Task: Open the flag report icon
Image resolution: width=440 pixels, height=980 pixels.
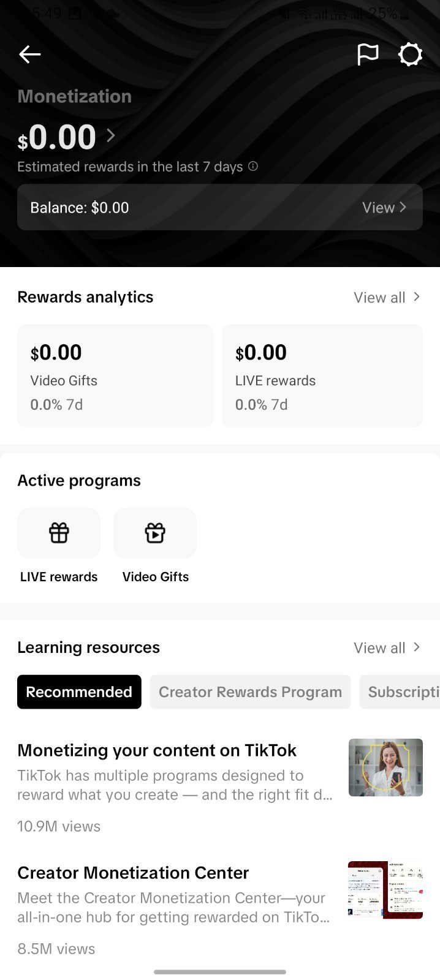Action: point(368,55)
